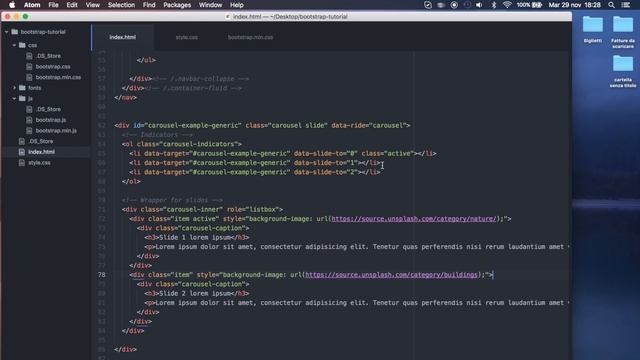Open the Wi-Fi status menu
The height and width of the screenshot is (360, 640).
(x=507, y=5)
